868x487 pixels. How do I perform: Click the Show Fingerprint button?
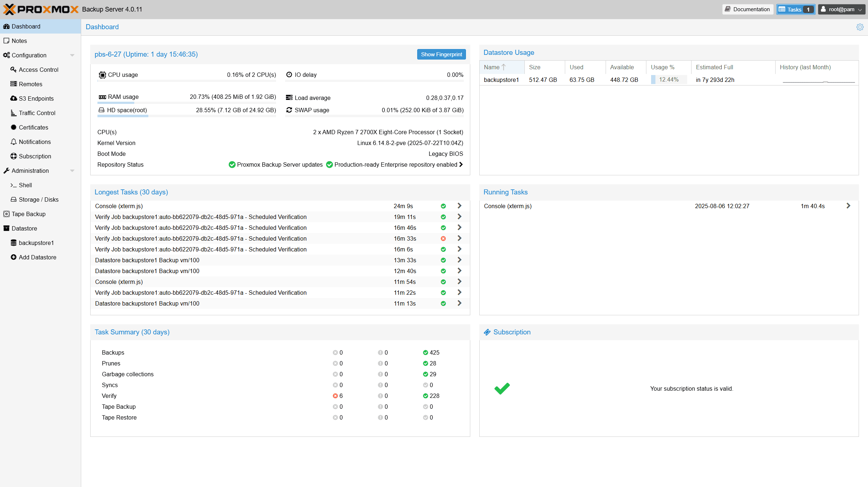441,54
